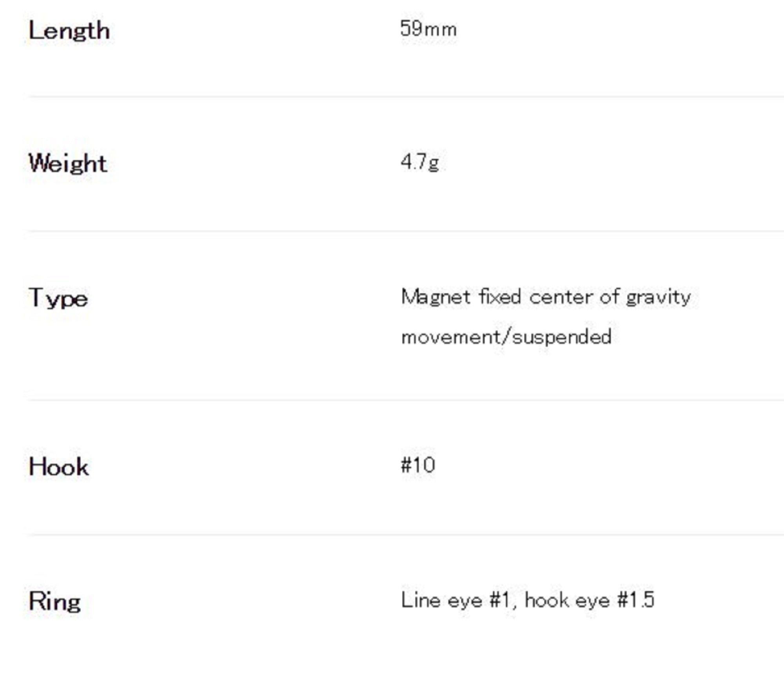This screenshot has width=784, height=693.
Task: Select the #10 hook size value
Action: [418, 465]
